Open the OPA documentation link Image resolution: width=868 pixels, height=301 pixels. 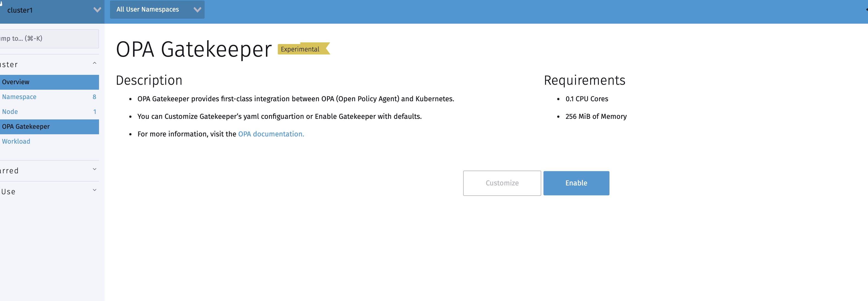click(x=271, y=134)
